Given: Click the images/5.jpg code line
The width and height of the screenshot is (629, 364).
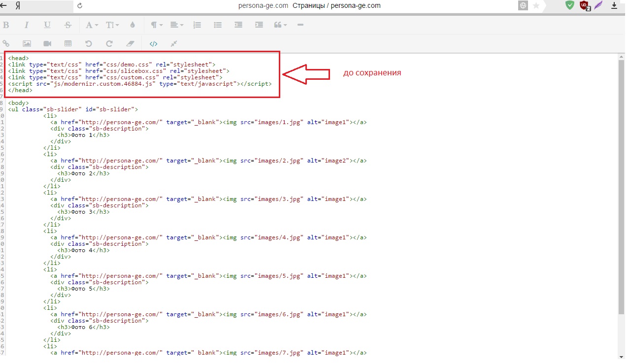Looking at the screenshot, I should coord(208,276).
